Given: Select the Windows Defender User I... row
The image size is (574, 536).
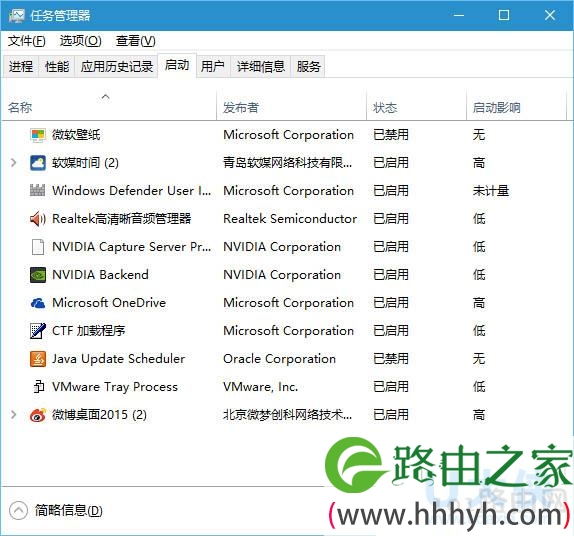Looking at the screenshot, I should [287, 191].
